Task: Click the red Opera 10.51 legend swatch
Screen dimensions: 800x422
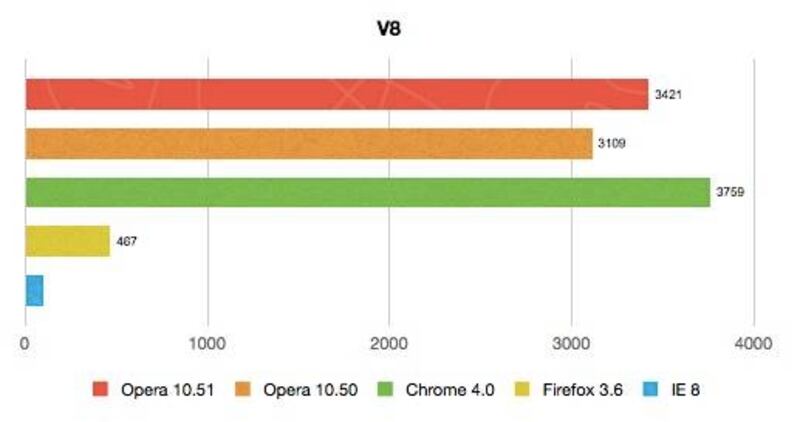Action: [x=100, y=390]
